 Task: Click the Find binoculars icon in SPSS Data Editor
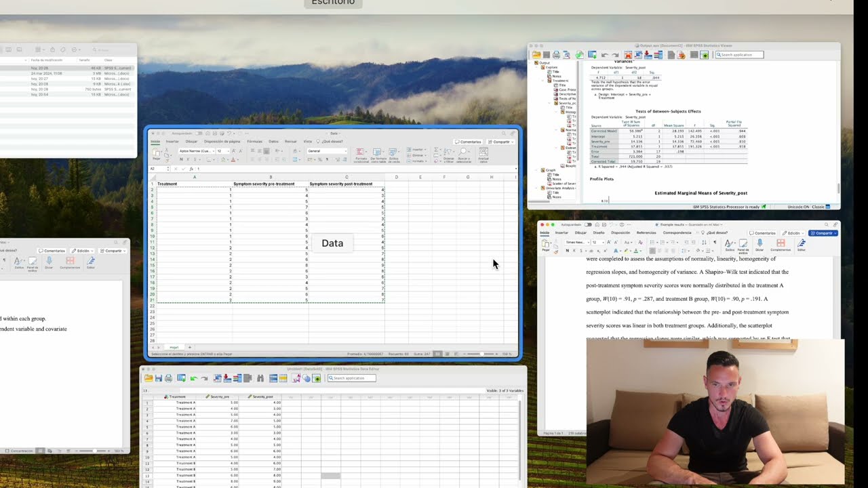point(260,378)
